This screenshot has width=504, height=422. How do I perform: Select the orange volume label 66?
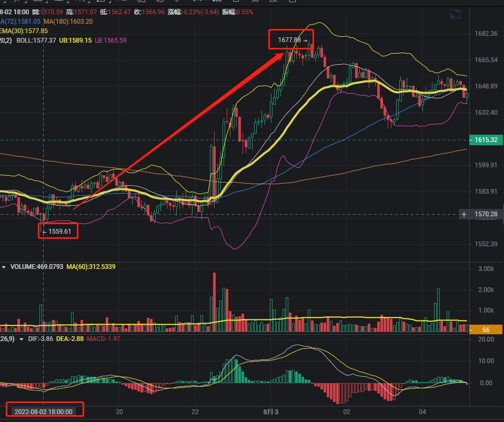pos(486,329)
